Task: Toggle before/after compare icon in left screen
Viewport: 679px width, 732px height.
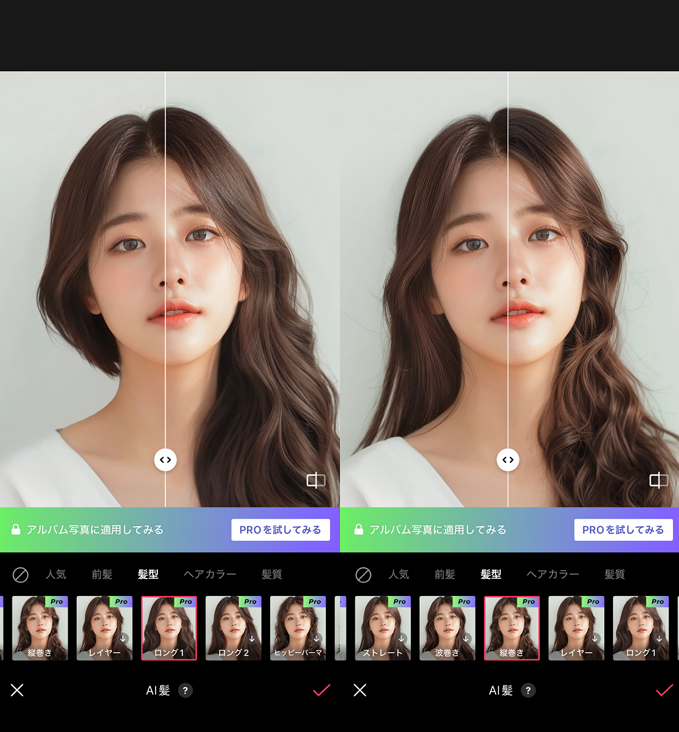Action: click(x=316, y=480)
